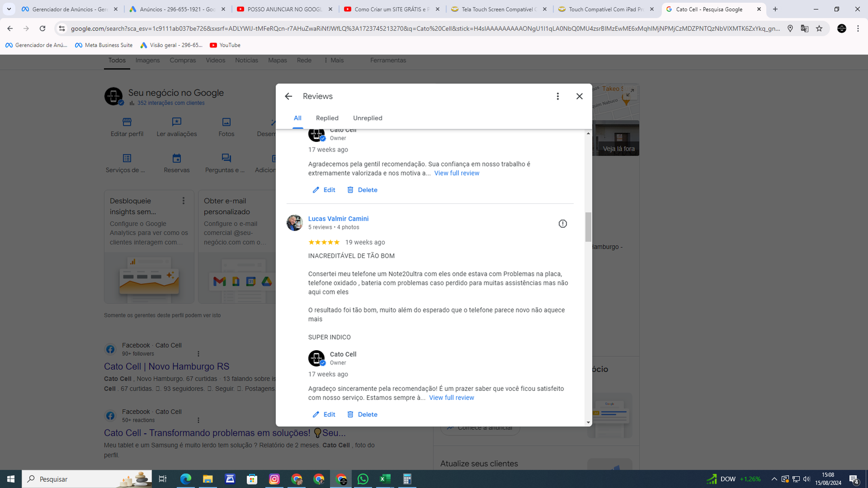The image size is (868, 488).
Task: Switch to the Gerenciador de Anúncios tab
Action: 70,9
